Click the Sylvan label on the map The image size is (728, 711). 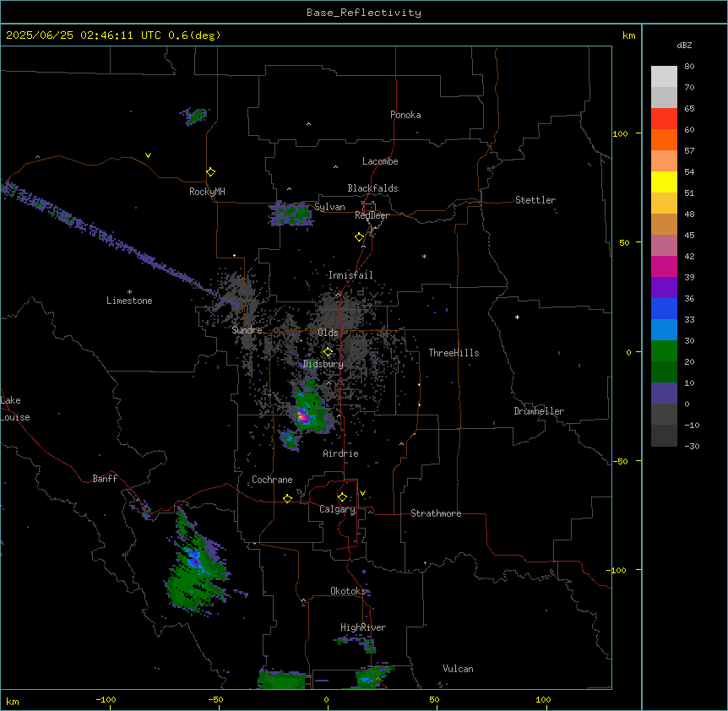(x=329, y=207)
